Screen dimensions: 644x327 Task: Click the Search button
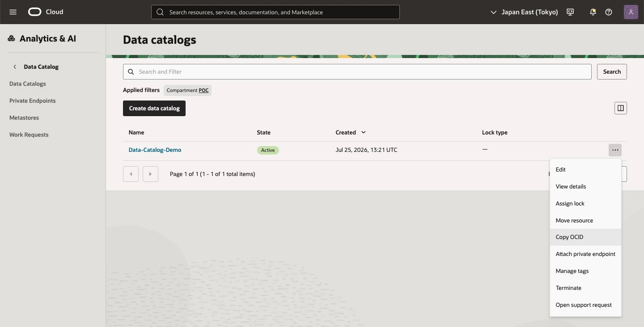tap(612, 71)
